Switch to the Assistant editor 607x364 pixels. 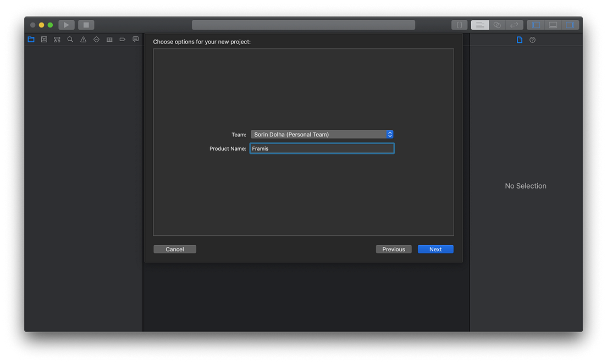(497, 24)
